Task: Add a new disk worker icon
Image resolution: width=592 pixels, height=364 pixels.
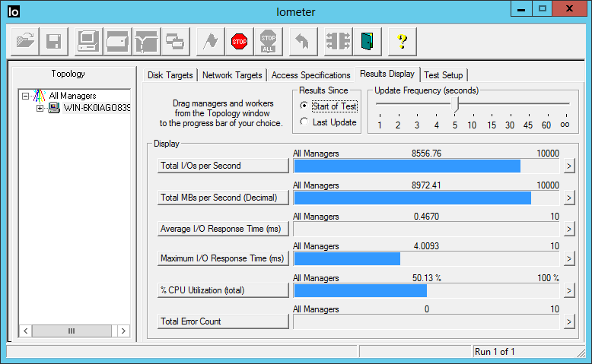Action: click(117, 42)
